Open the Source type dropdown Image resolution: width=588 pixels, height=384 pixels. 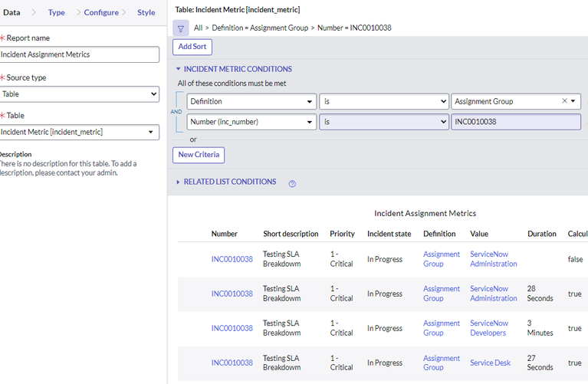pyautogui.click(x=79, y=94)
